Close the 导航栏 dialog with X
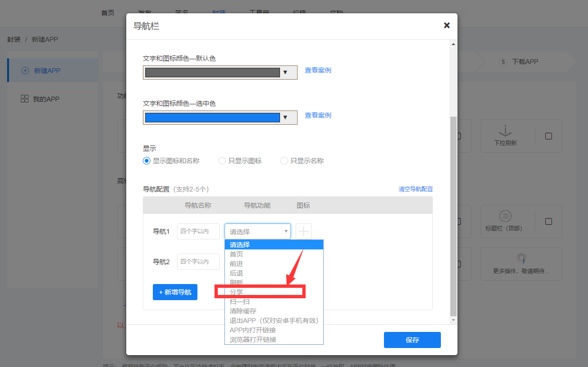The image size is (588, 367). click(x=447, y=26)
